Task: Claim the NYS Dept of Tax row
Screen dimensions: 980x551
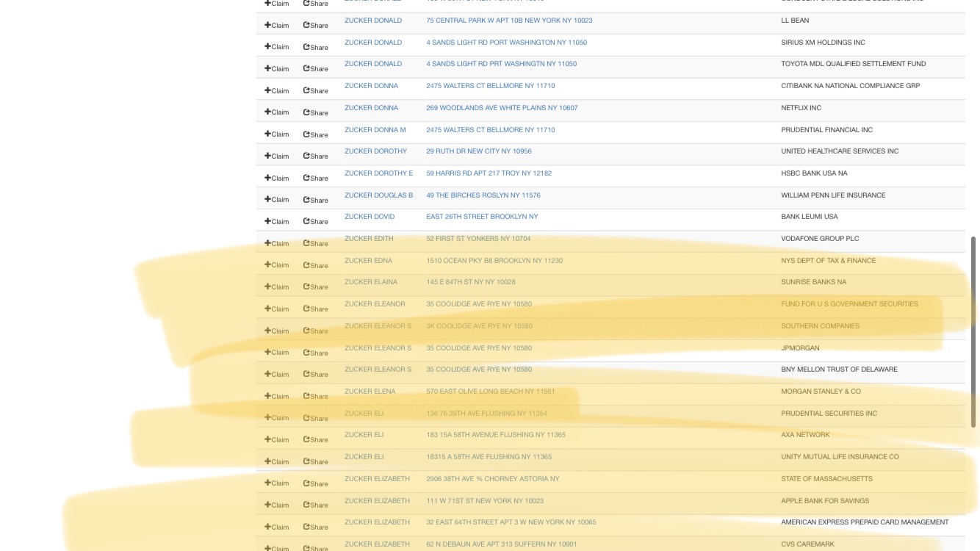Action: [277, 265]
